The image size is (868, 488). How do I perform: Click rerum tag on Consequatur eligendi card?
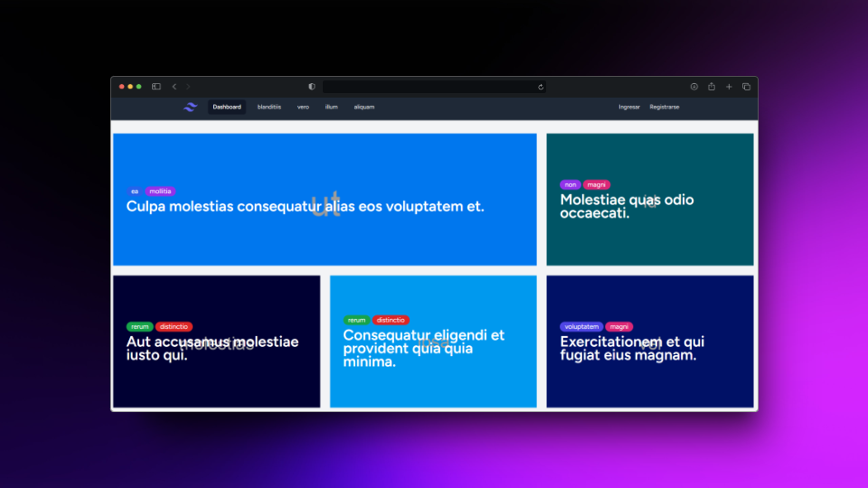point(356,320)
